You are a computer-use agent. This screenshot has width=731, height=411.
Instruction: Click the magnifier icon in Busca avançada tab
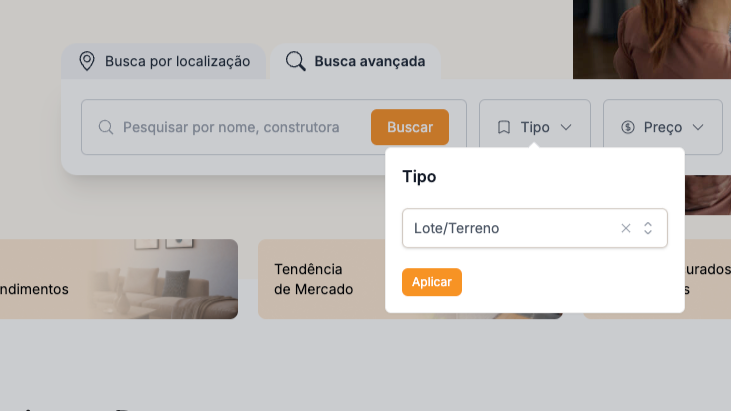[296, 61]
